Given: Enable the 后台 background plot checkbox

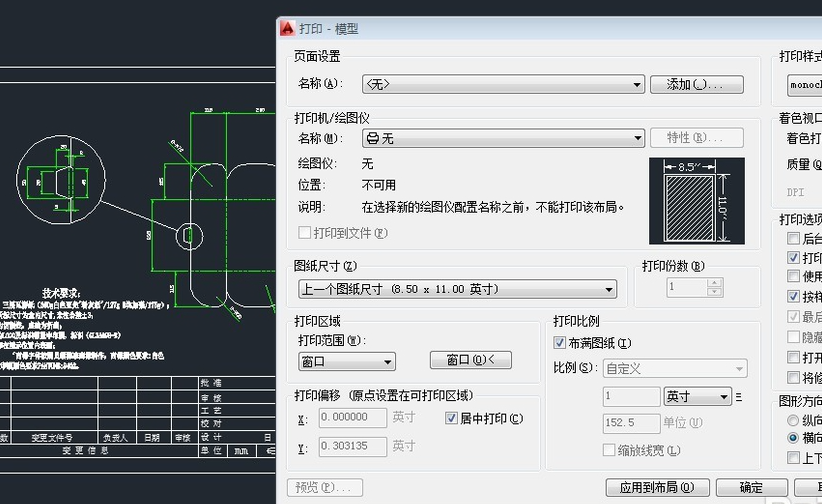Looking at the screenshot, I should [x=794, y=239].
